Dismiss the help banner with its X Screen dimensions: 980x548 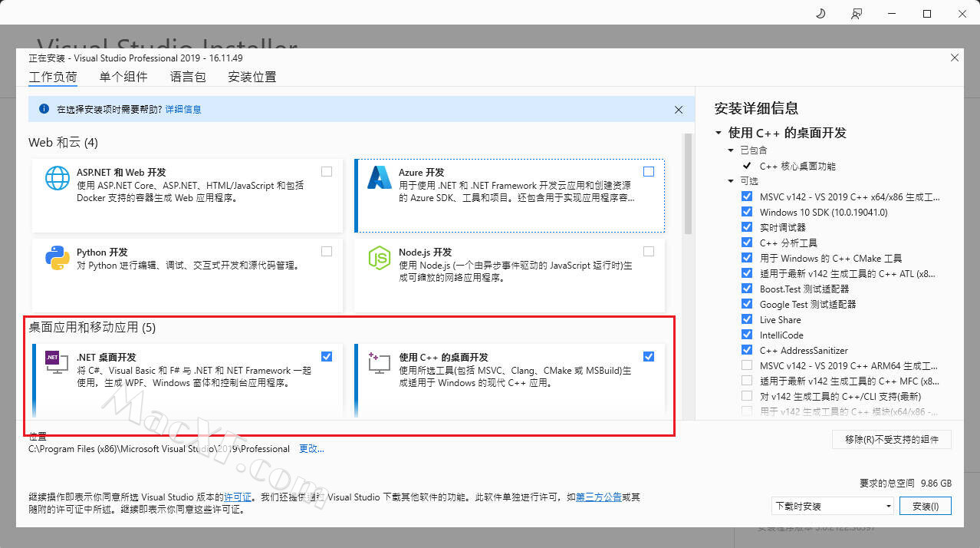point(679,110)
